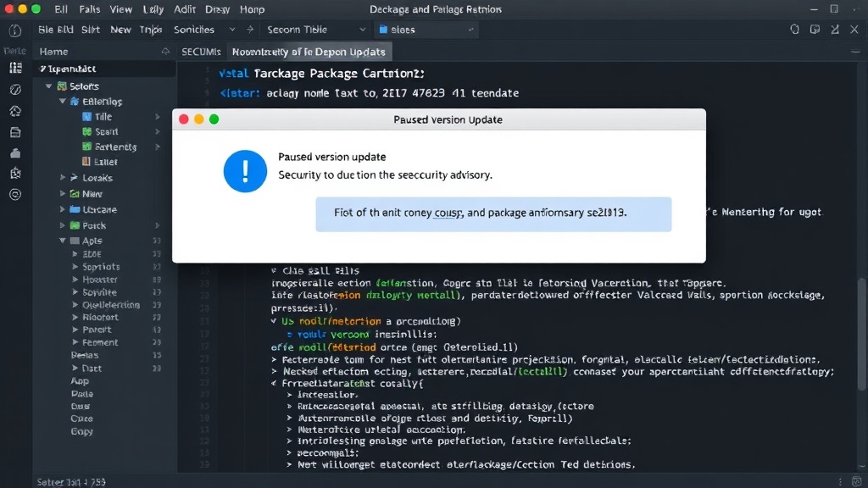The height and width of the screenshot is (488, 868).
Task: Click the Seartt file icon
Action: (86, 131)
